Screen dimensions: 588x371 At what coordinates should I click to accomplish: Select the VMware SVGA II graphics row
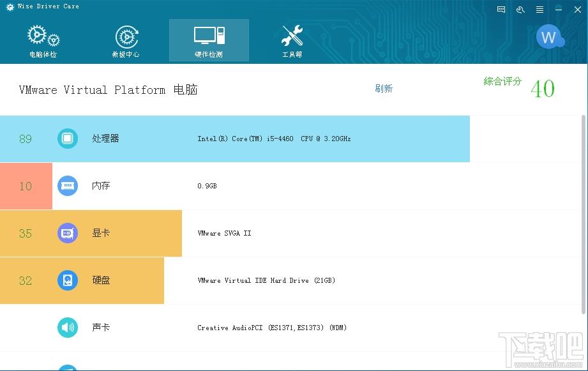click(224, 233)
